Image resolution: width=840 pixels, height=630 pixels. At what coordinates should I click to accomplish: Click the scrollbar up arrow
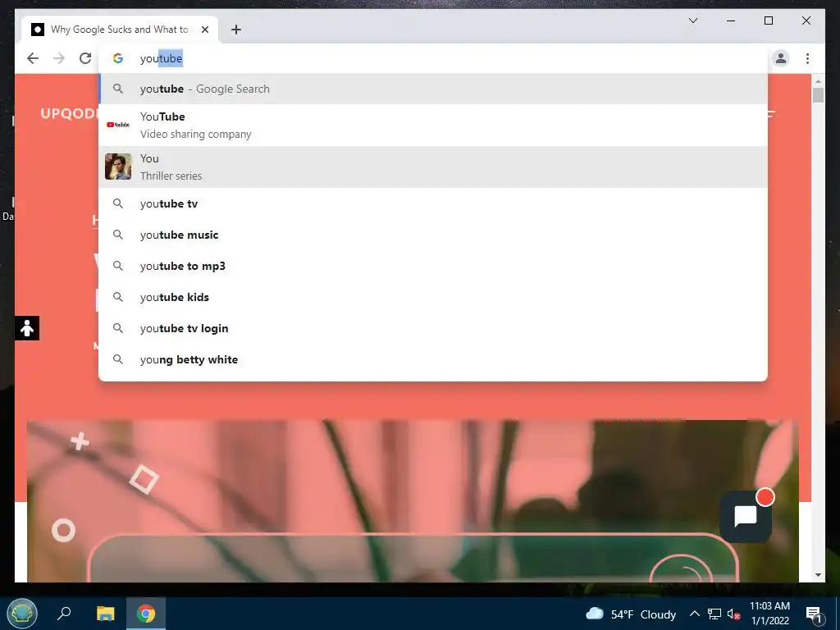click(x=818, y=81)
